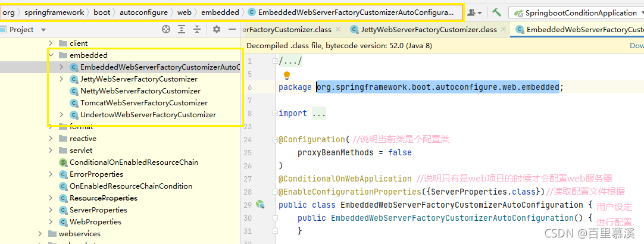Select ConditionalOnEnabledResourceChain annotation in tree
Viewport: 644px width, 244px height.
pyautogui.click(x=134, y=162)
